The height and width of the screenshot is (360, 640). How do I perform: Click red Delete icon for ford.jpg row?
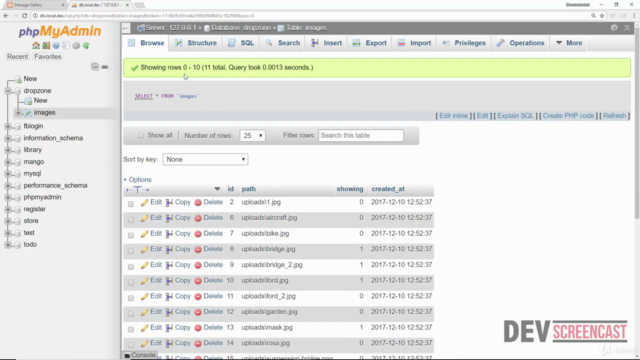pos(198,281)
